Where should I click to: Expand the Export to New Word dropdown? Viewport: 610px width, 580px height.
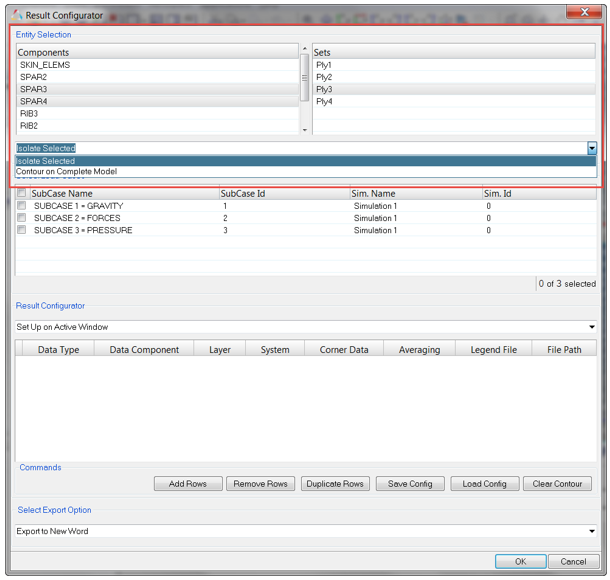(x=592, y=531)
